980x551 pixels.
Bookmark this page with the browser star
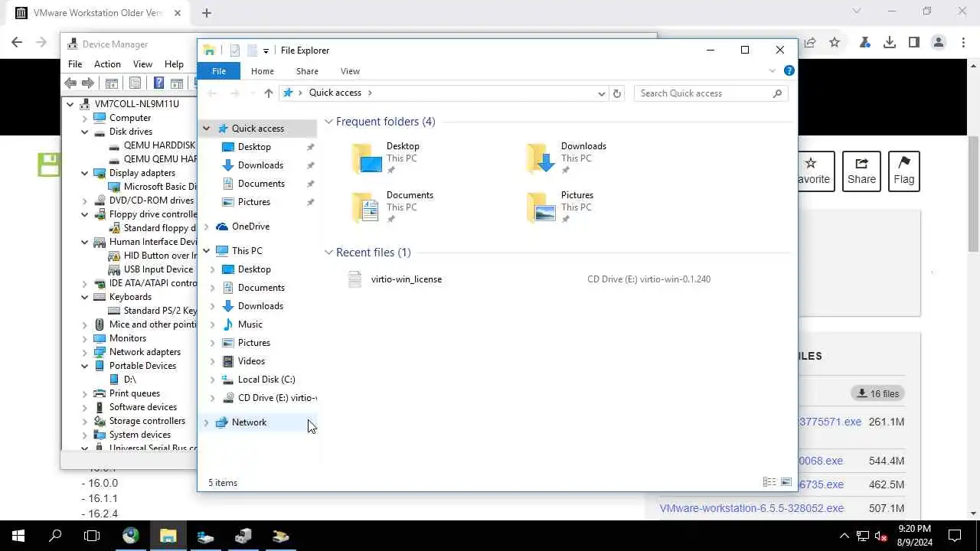(835, 43)
